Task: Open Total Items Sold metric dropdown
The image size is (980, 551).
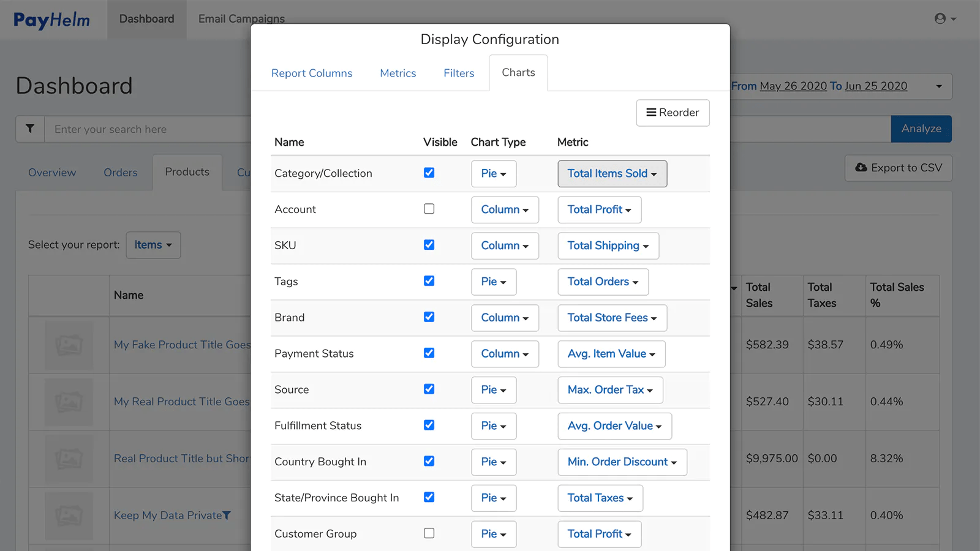Action: pos(612,174)
